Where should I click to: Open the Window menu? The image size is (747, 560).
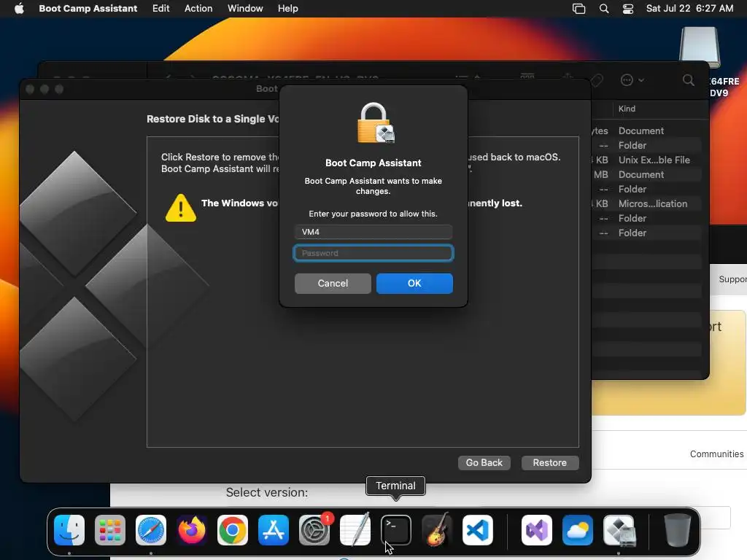click(x=245, y=8)
